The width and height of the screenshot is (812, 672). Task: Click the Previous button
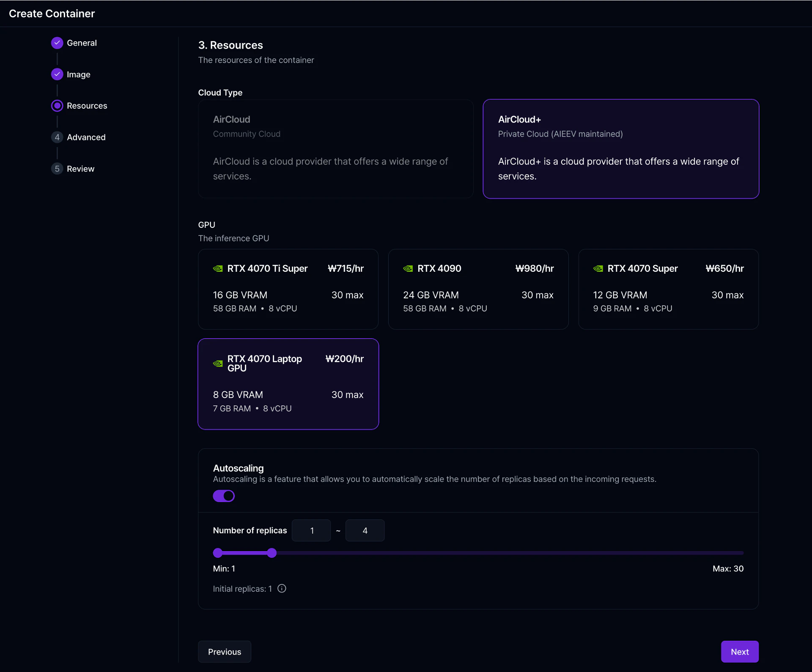click(224, 651)
